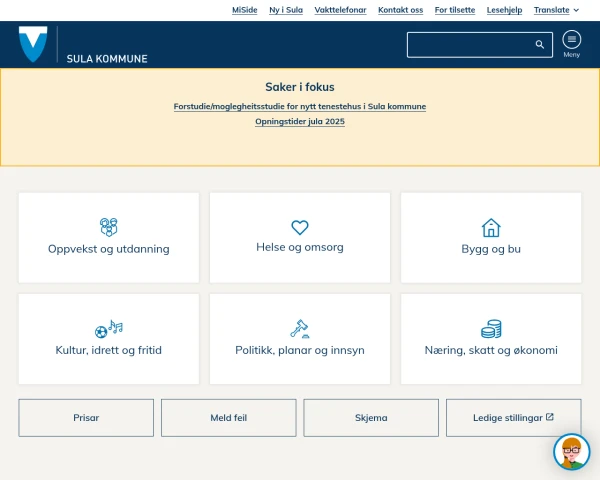Image resolution: width=600 pixels, height=480 pixels.
Task: Click the coin stack icon for Næring
Action: [491, 328]
